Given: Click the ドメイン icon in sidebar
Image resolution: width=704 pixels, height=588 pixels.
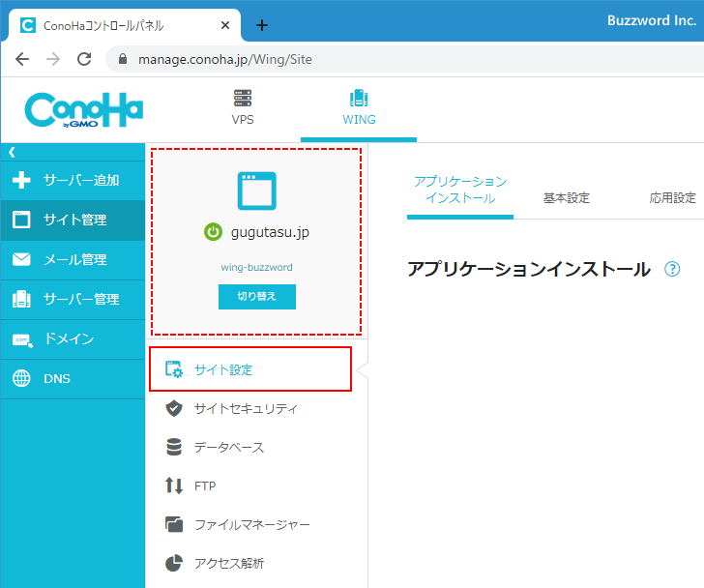Looking at the screenshot, I should click(21, 339).
